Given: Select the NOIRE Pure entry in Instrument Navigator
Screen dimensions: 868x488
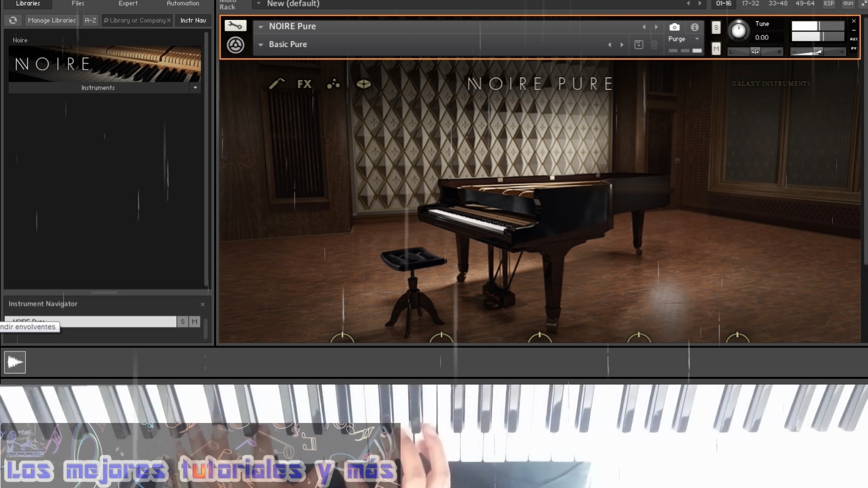Looking at the screenshot, I should tap(91, 322).
